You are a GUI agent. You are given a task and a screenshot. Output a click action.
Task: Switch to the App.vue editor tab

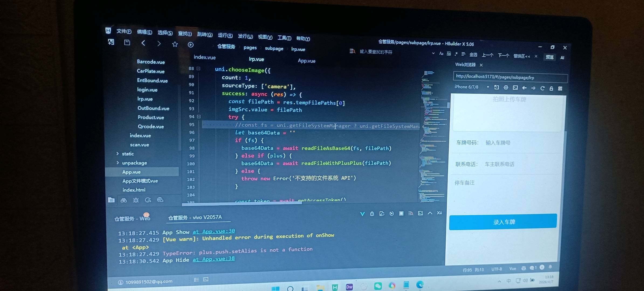(x=306, y=61)
